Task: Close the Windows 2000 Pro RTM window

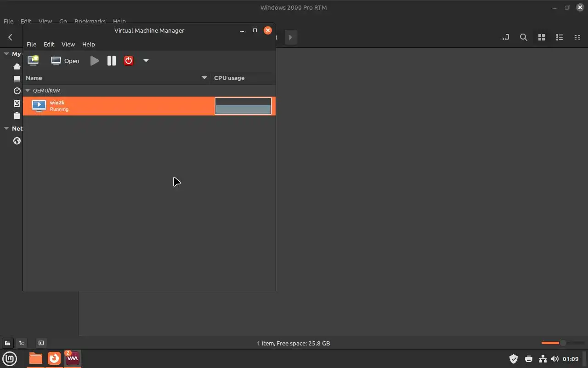Action: pos(580,7)
